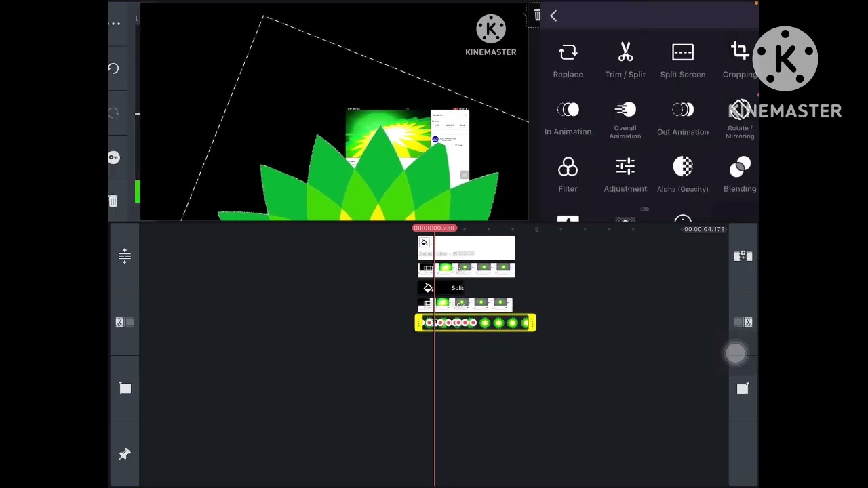Click the scissors icon right of the timeline
Screen dimensions: 868x488
(743, 322)
